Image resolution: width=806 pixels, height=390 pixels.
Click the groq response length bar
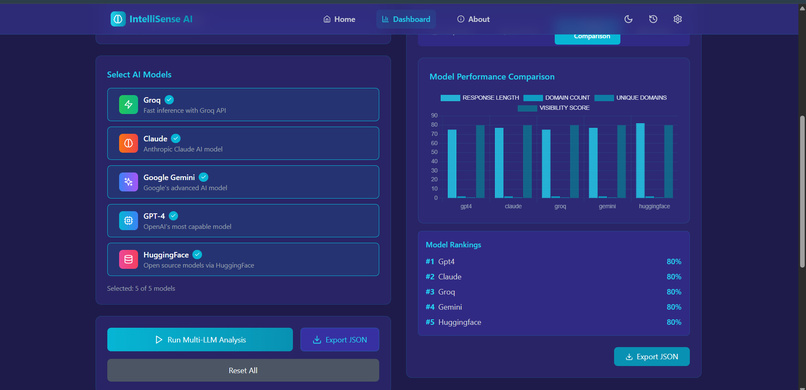[x=546, y=163]
